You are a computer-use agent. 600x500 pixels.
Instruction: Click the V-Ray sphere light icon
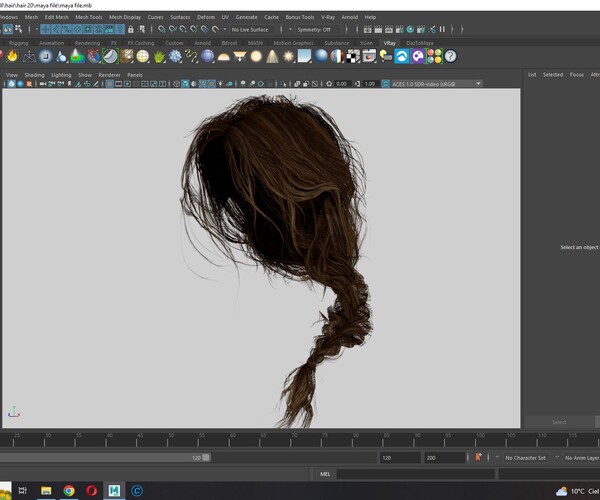pyautogui.click(x=256, y=57)
